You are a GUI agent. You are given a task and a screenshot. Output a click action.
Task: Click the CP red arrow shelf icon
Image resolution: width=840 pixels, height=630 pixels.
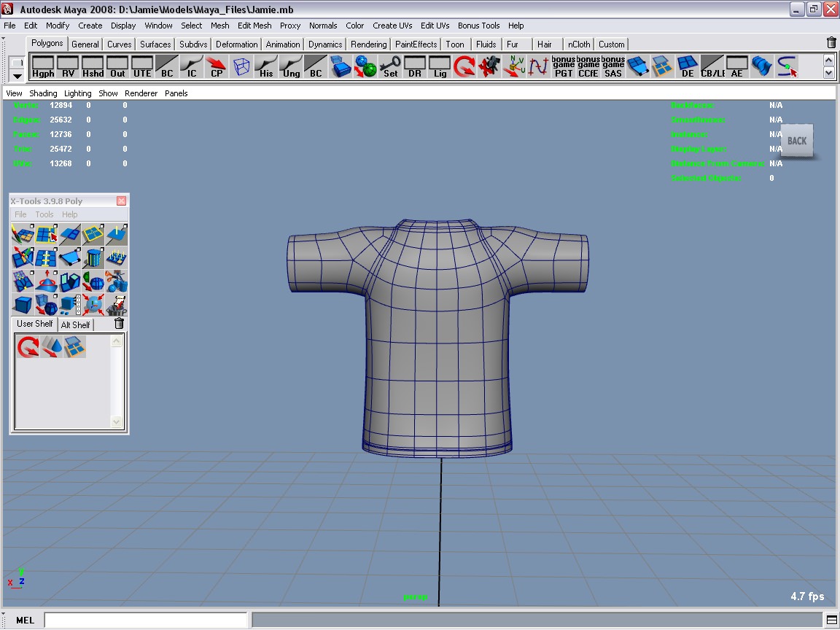tap(217, 67)
